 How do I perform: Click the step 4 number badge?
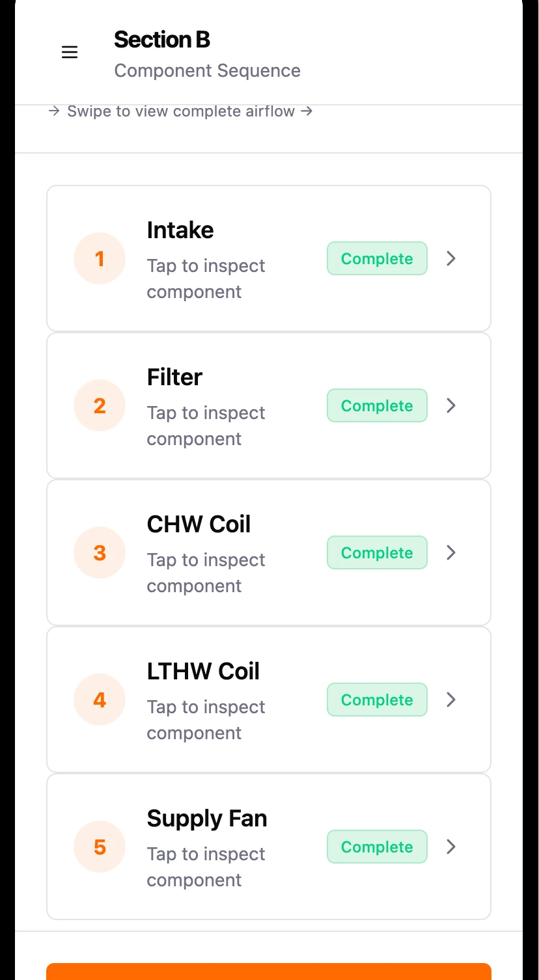coord(100,700)
